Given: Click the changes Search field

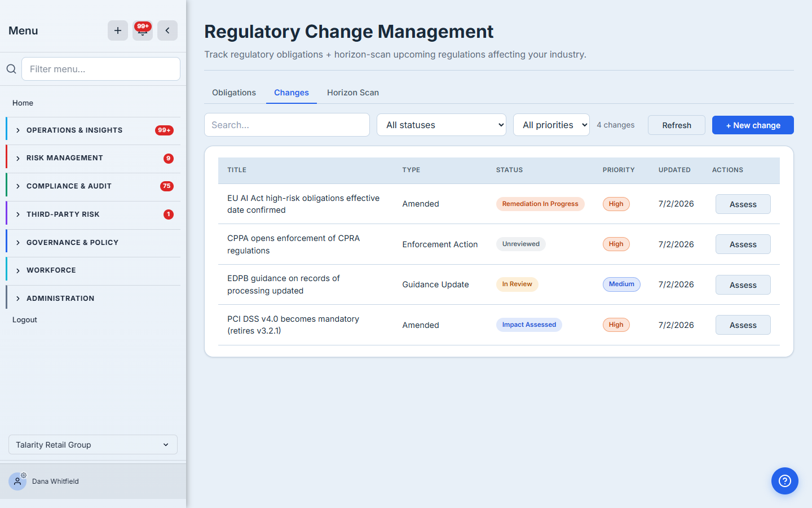Looking at the screenshot, I should tap(287, 125).
